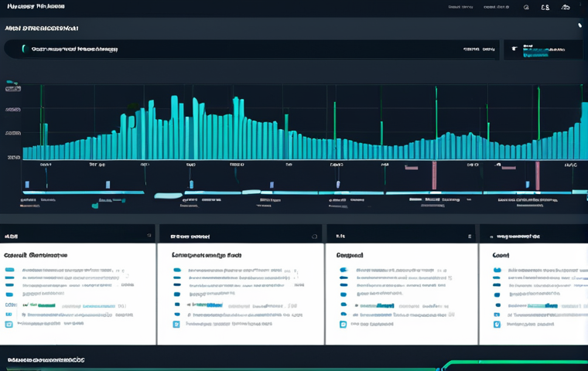
Task: Click the small icon in the third panel header
Action: (x=470, y=236)
